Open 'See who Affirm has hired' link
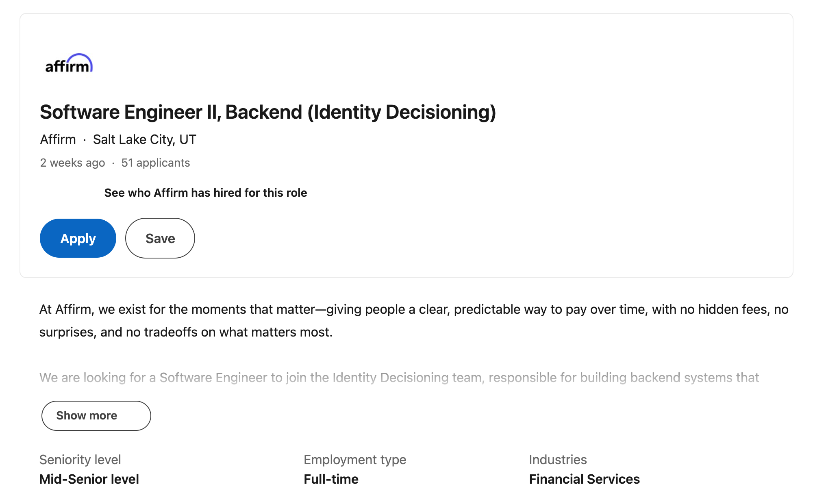The image size is (813, 504). [206, 193]
